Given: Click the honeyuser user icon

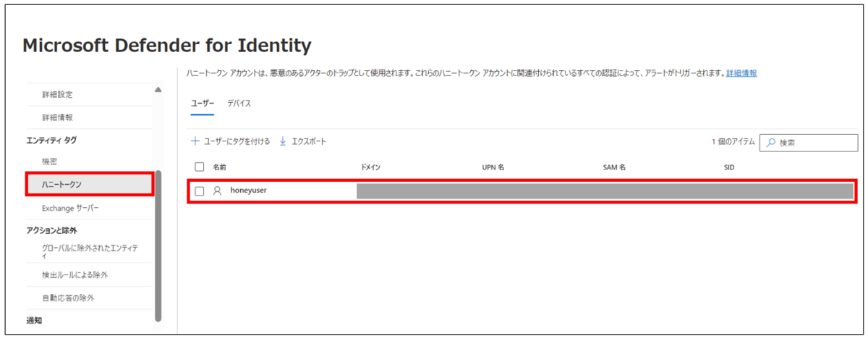Looking at the screenshot, I should 217,191.
